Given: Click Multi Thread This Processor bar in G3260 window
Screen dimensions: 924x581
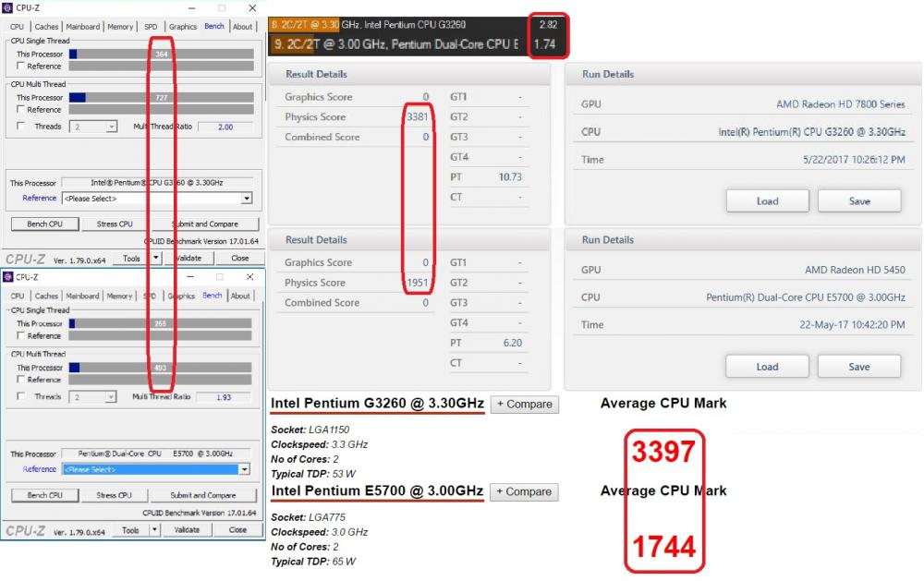Looking at the screenshot, I should (x=162, y=97).
